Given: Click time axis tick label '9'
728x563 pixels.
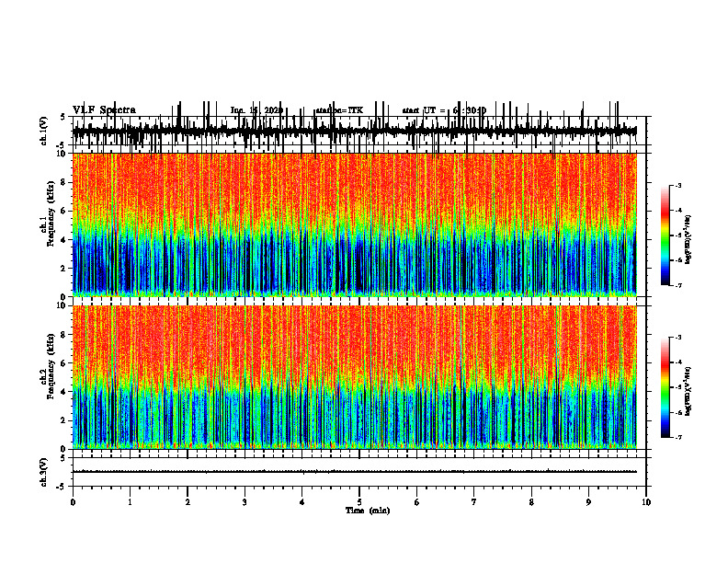Looking at the screenshot, I should [588, 502].
